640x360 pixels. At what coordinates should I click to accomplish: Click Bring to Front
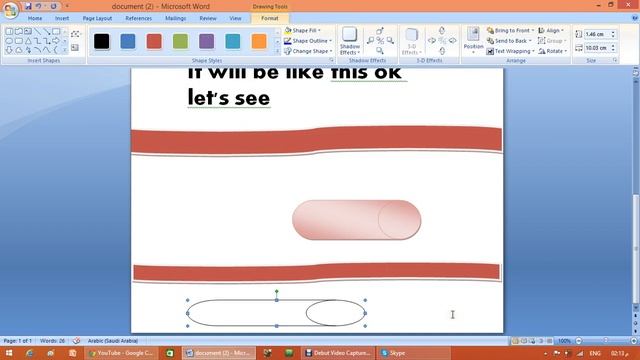pyautogui.click(x=510, y=31)
